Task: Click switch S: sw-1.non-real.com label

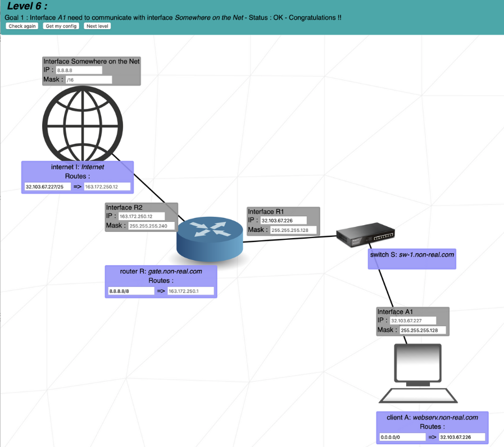Action: click(412, 254)
